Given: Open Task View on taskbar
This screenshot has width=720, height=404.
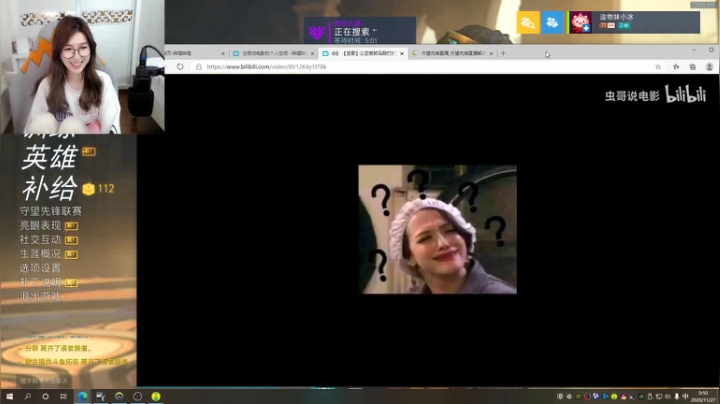Looking at the screenshot, I should [63, 396].
